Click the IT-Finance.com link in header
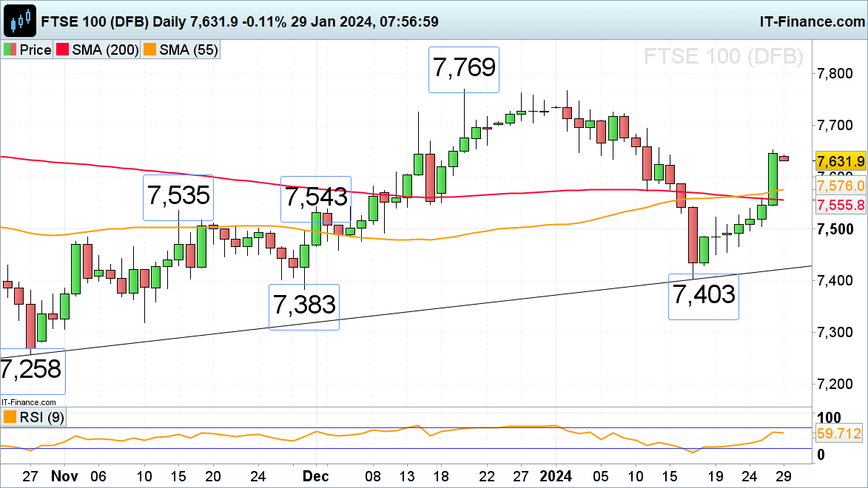This screenshot has height=488, width=868. coord(812,21)
